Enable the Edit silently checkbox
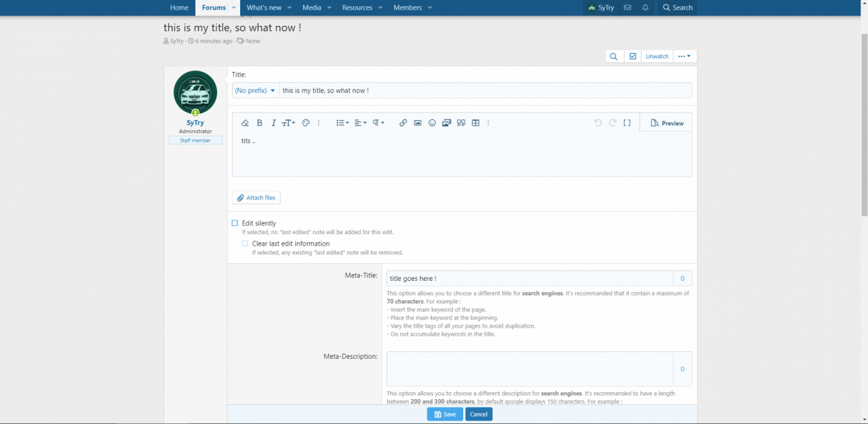Viewport: 868px width, 424px height. coord(235,223)
